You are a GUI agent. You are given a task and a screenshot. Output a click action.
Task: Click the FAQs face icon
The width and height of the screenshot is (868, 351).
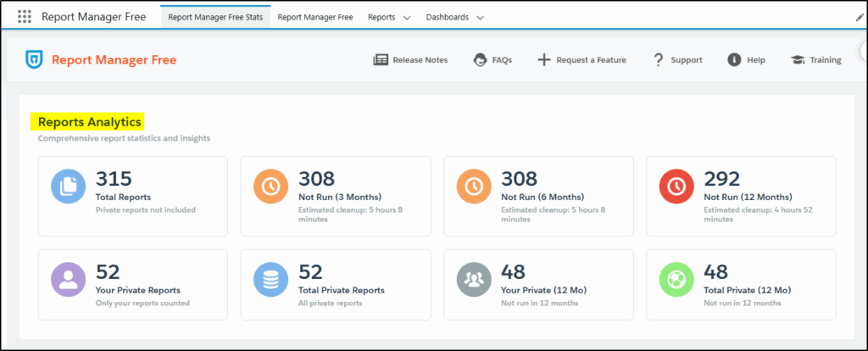tap(480, 60)
